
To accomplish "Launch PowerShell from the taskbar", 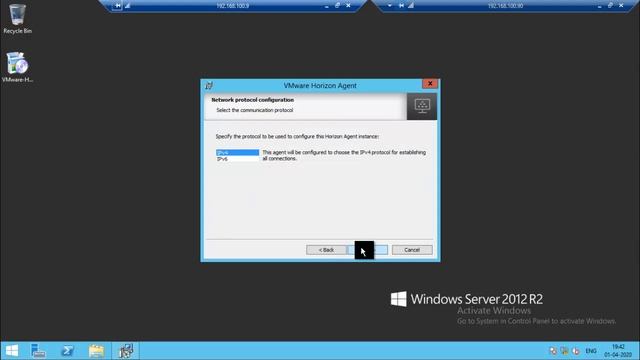I will pos(67,351).
